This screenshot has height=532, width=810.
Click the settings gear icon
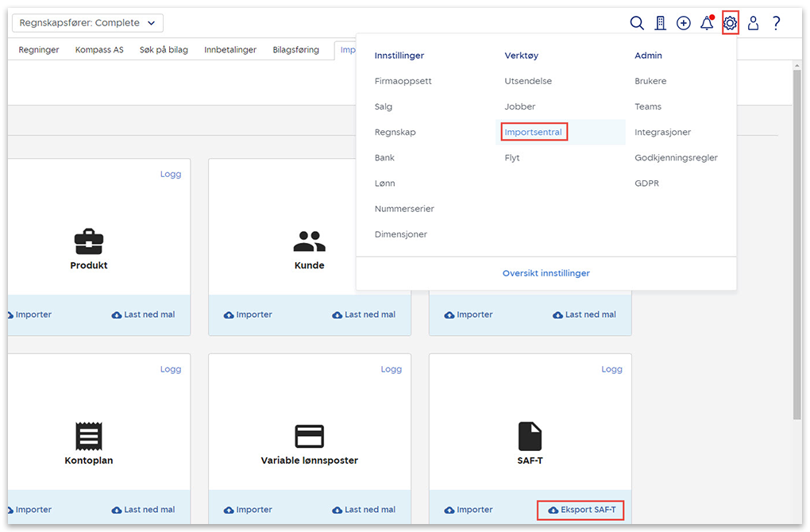click(731, 23)
